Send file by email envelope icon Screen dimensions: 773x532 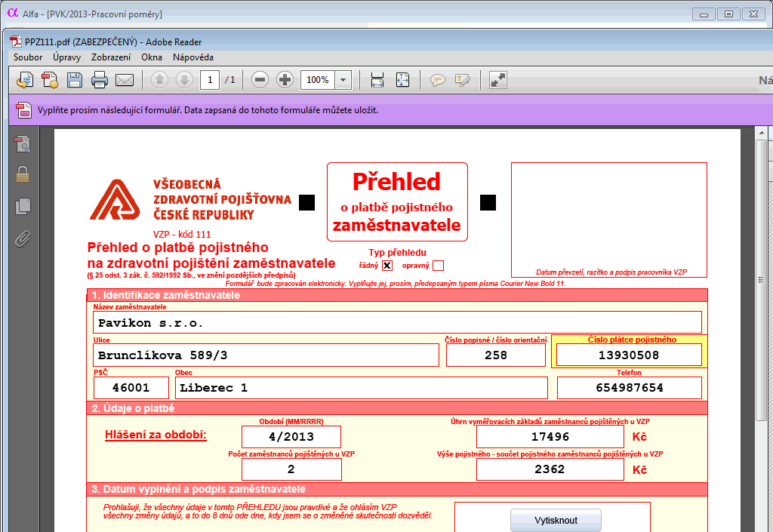[x=125, y=80]
